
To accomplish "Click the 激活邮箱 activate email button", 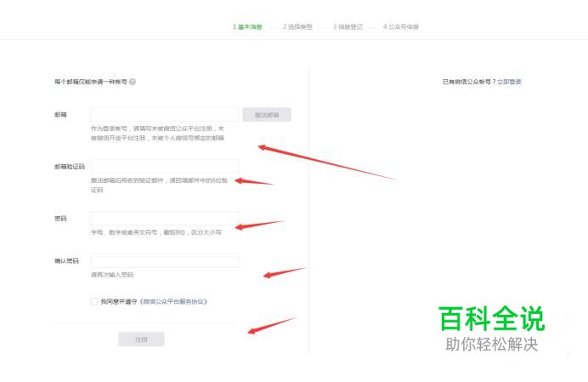I will 267,115.
